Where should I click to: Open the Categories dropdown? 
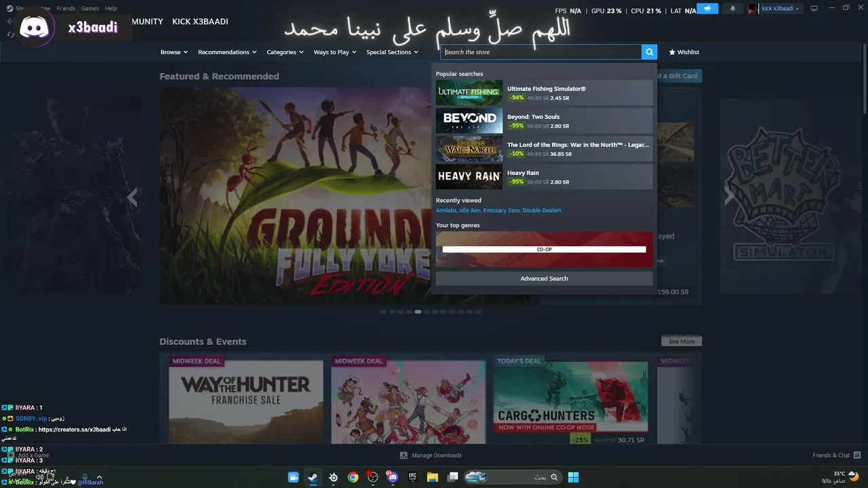point(285,52)
